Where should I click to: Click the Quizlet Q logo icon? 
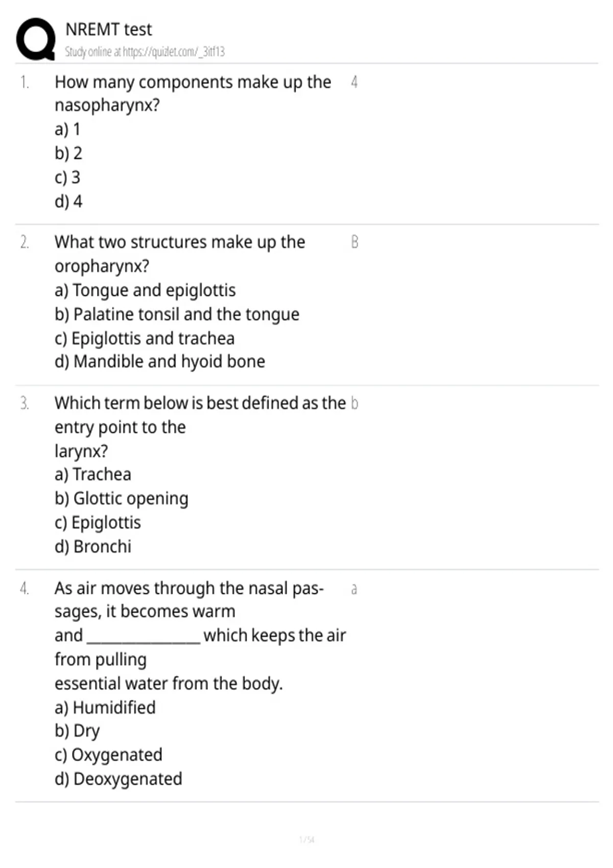click(36, 39)
